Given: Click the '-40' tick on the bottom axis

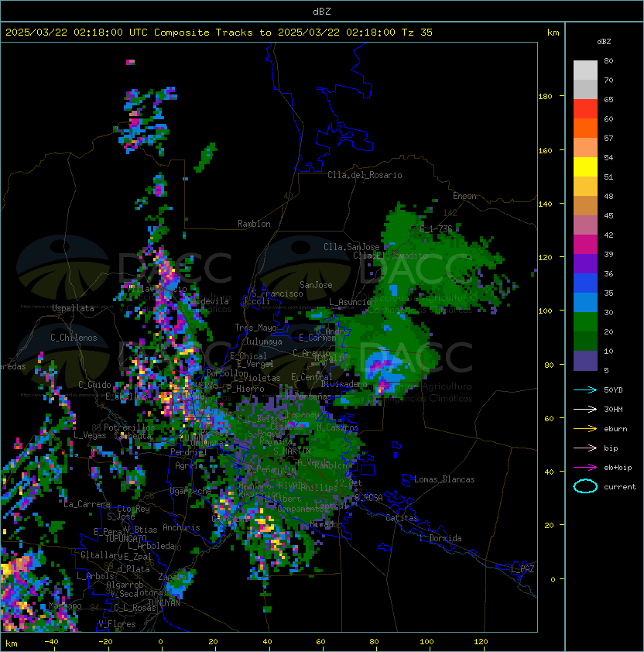Looking at the screenshot, I should click(51, 642).
